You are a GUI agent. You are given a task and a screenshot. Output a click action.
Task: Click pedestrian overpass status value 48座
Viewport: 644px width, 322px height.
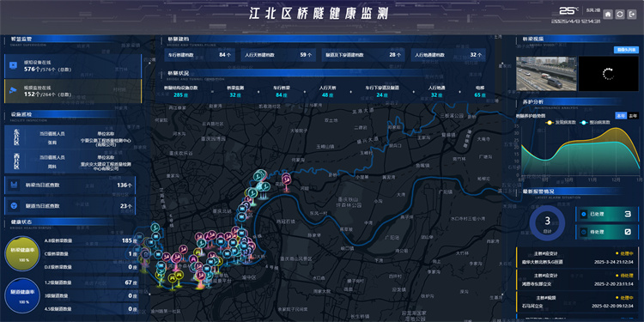pos(327,95)
